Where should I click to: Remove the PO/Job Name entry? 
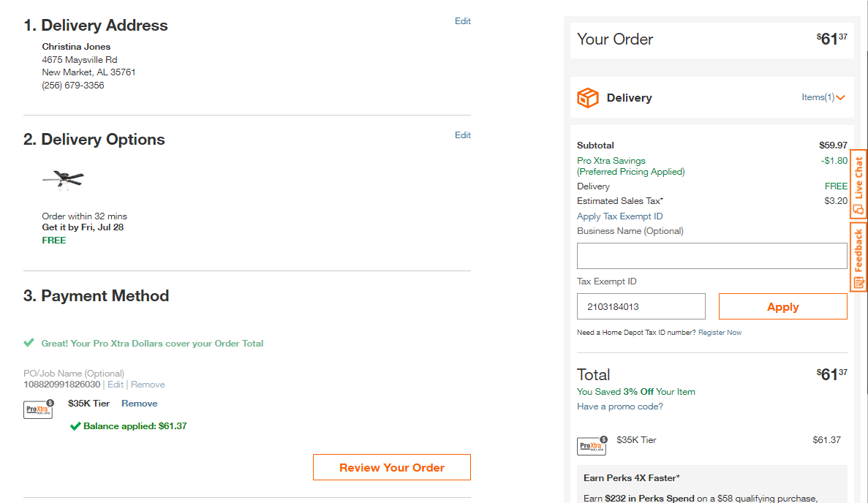[x=148, y=385]
